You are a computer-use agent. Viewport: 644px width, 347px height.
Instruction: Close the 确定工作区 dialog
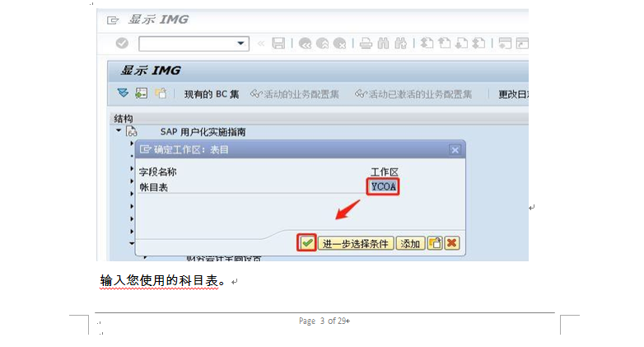pos(455,150)
